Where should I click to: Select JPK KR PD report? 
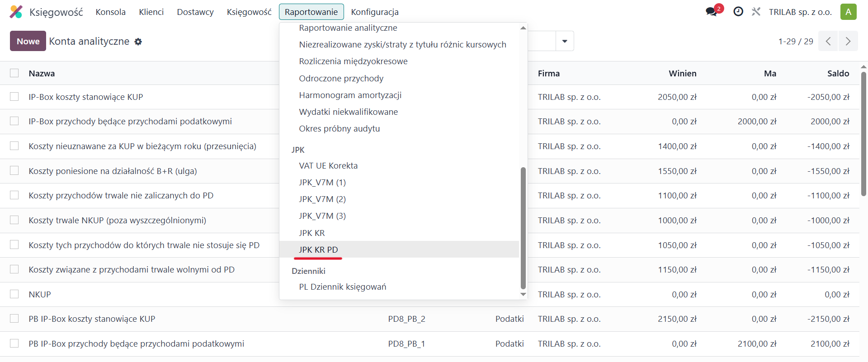point(399,249)
